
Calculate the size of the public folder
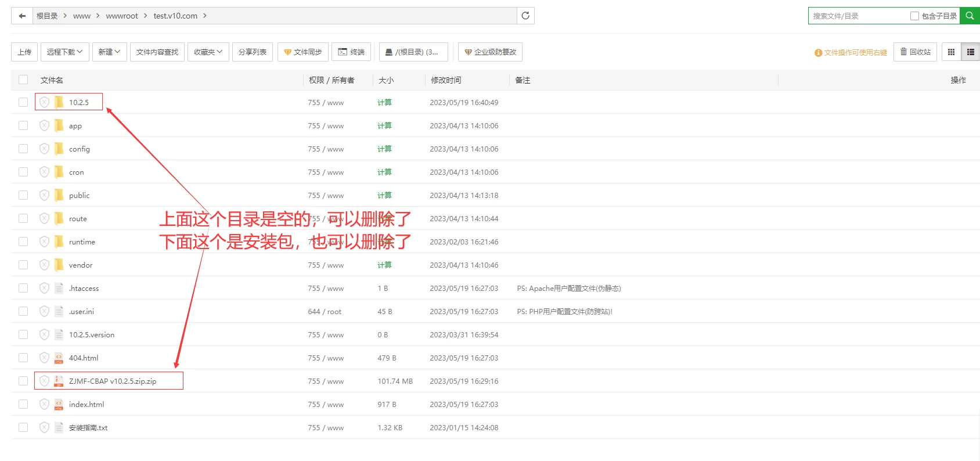pos(384,195)
